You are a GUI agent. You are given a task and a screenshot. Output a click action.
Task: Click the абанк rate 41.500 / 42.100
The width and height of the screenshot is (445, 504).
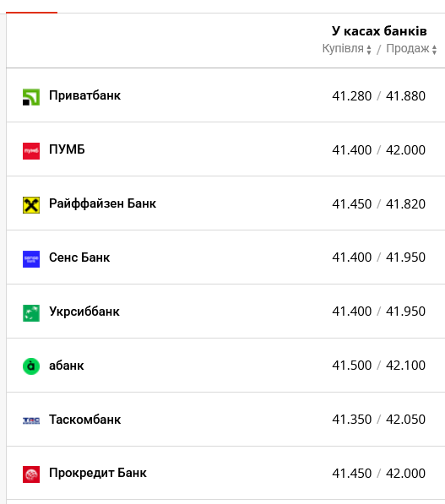point(379,366)
